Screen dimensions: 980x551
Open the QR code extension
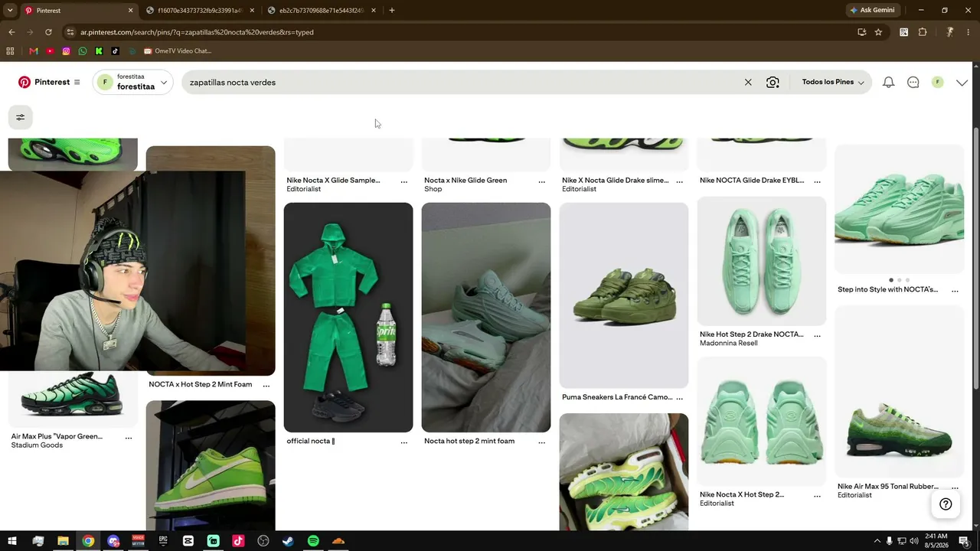point(903,32)
